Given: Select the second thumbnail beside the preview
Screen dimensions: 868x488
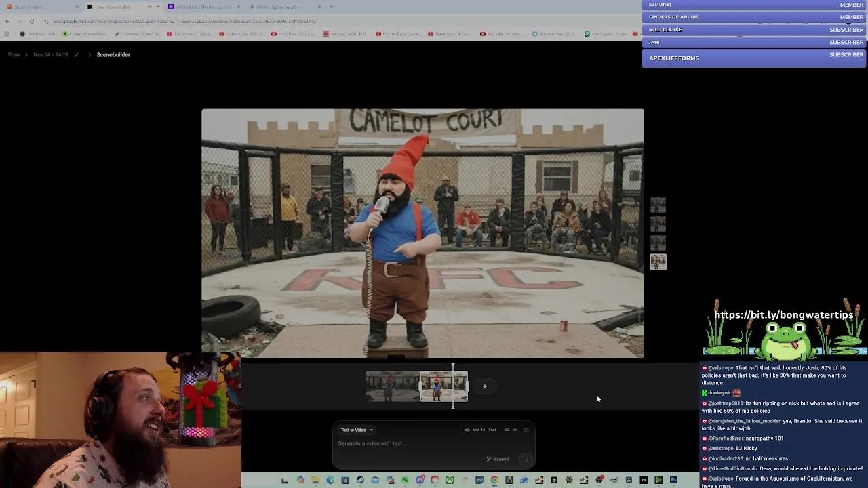Looking at the screenshot, I should (x=658, y=224).
